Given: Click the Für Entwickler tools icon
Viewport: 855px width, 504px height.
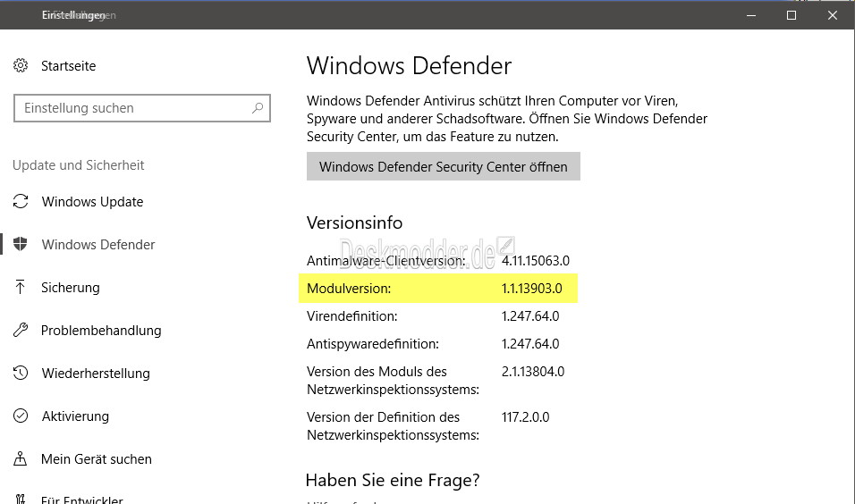Looking at the screenshot, I should 21,499.
